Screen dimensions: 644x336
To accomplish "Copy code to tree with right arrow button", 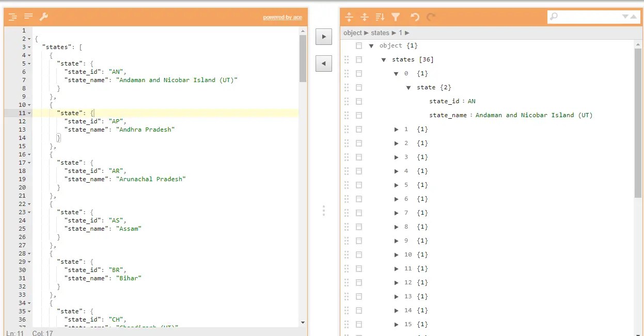I will (x=324, y=36).
